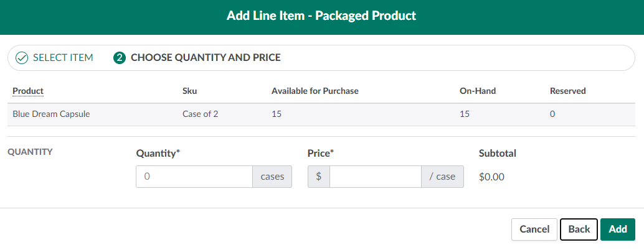Screen dimensions: 644x250
Task: Go to the Select Item step
Action: coord(62,58)
